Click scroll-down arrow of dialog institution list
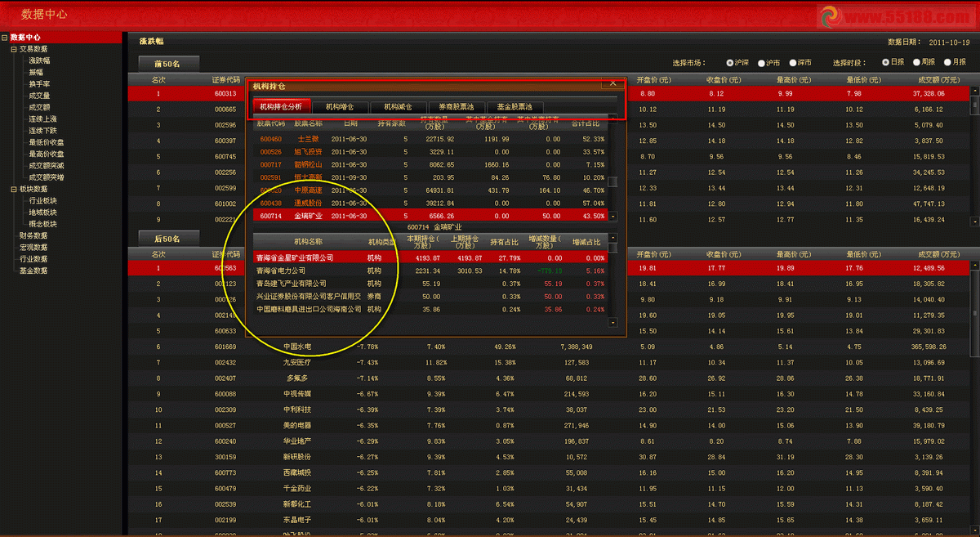Image resolution: width=980 pixels, height=537 pixels. pyautogui.click(x=613, y=323)
